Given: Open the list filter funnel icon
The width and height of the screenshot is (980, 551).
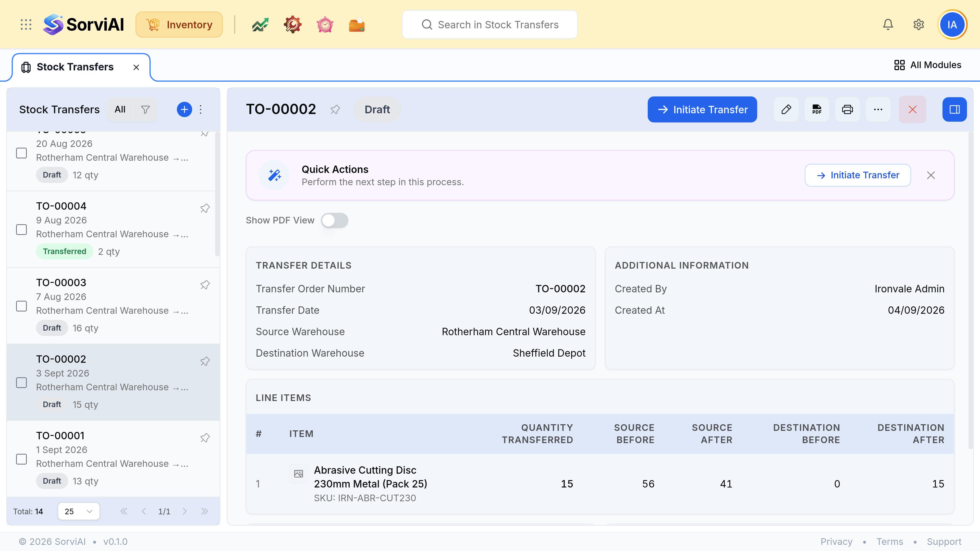Looking at the screenshot, I should point(145,109).
